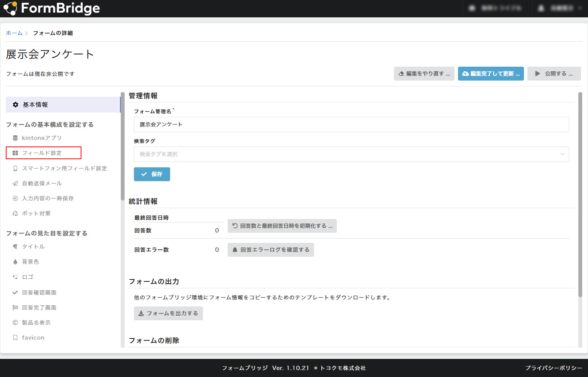Click the logo icon beside ロゴ
This screenshot has height=377, width=588.
pyautogui.click(x=15, y=277)
